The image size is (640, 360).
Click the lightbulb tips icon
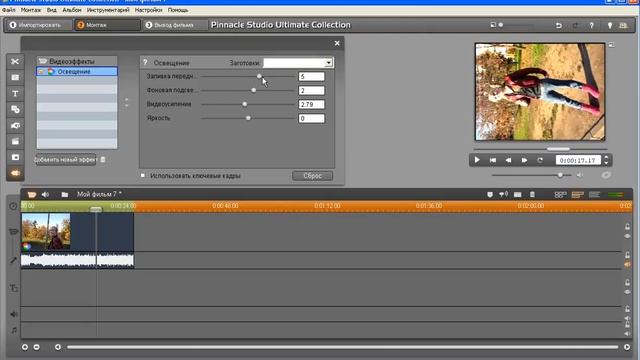click(610, 25)
